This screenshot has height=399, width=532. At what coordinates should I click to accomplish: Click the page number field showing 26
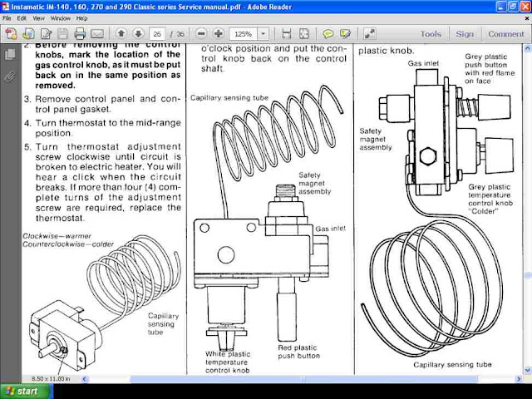[x=157, y=34]
